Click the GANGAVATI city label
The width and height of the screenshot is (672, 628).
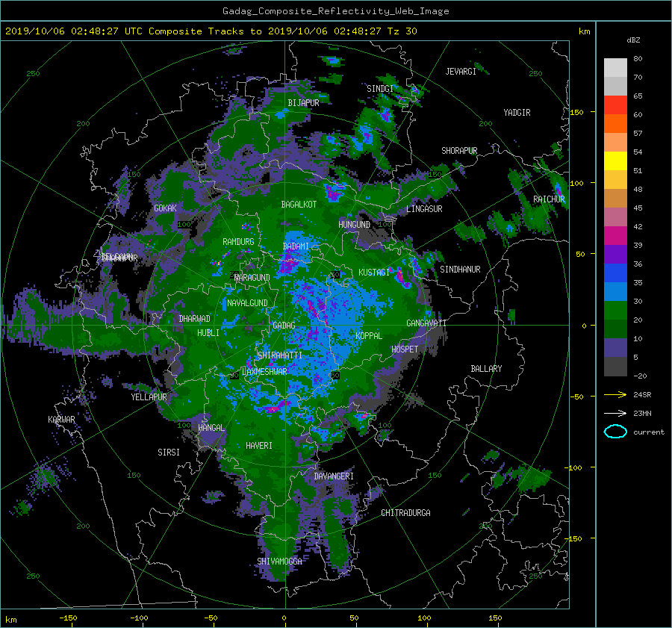426,323
